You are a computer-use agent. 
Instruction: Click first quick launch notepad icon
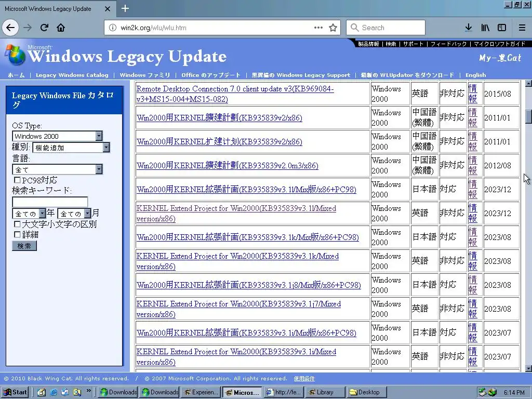click(x=42, y=392)
